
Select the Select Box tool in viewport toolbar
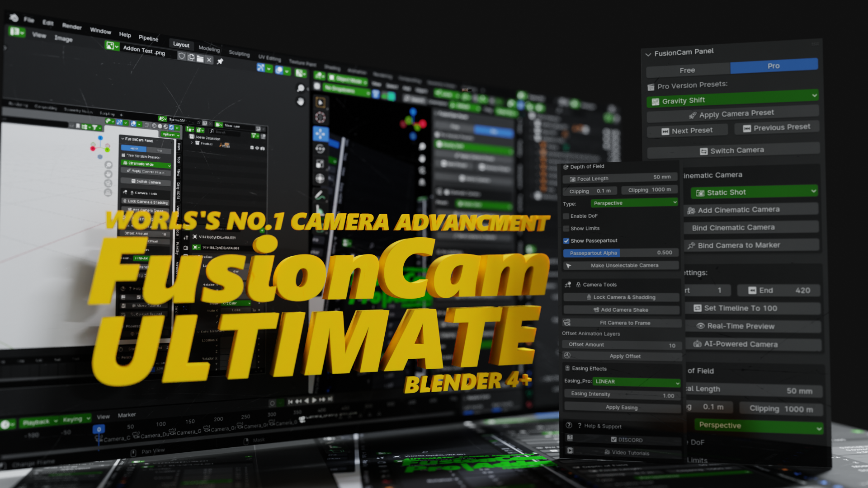coord(320,102)
